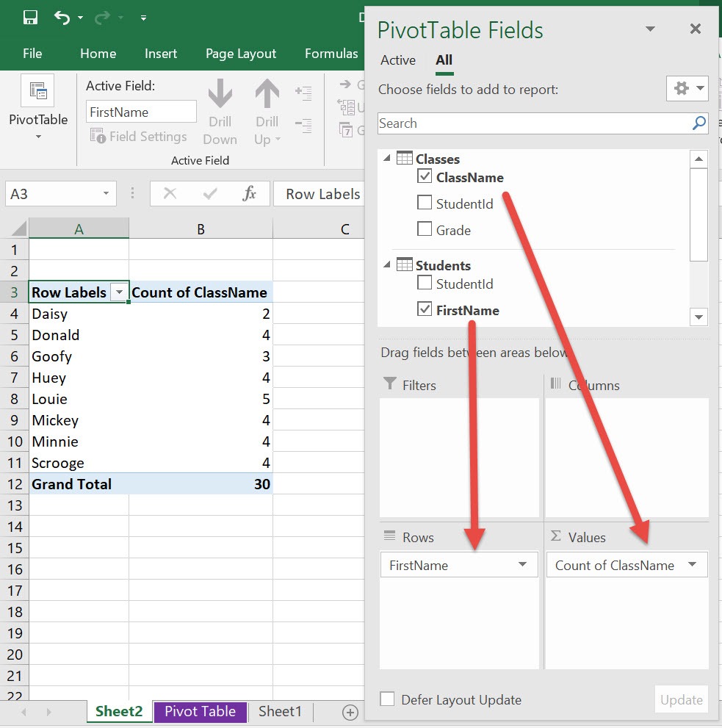
Task: Check the Students StudentId checkbox
Action: coord(425,283)
